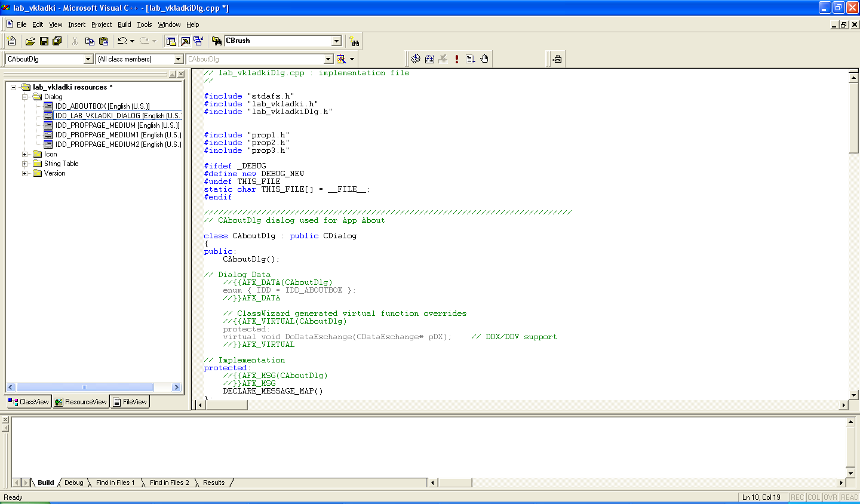Image resolution: width=860 pixels, height=504 pixels.
Task: Collapse the lab_vkladki resources root node
Action: (13, 87)
